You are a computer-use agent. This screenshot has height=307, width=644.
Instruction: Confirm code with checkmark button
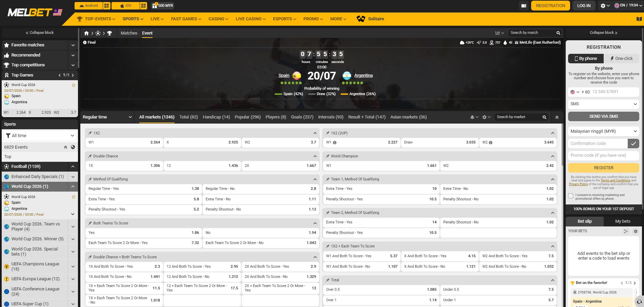633,144
